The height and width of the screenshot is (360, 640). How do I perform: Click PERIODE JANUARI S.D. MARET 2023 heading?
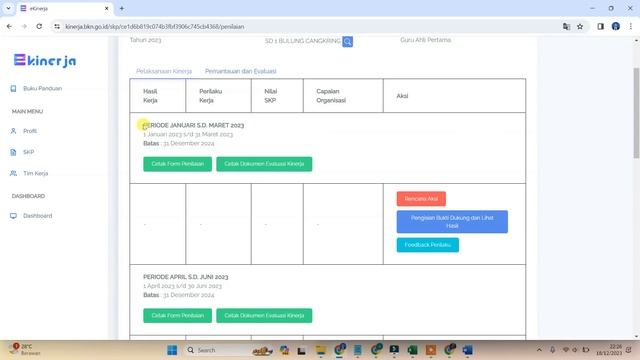(x=193, y=125)
